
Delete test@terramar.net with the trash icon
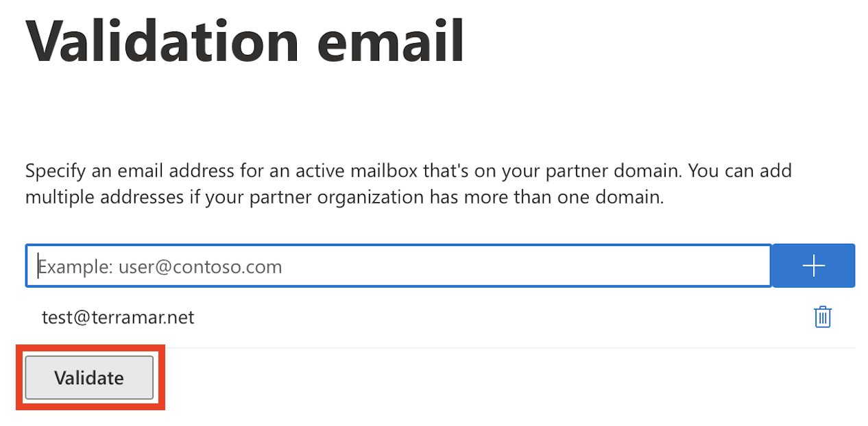[x=822, y=317]
